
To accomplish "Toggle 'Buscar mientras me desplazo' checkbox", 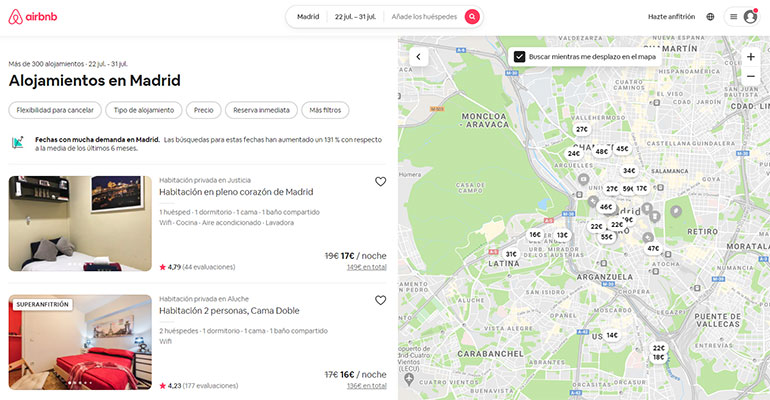I will pyautogui.click(x=520, y=57).
